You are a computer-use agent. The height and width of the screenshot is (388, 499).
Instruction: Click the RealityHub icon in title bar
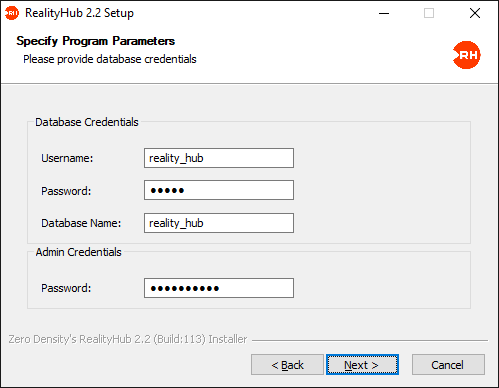click(12, 13)
